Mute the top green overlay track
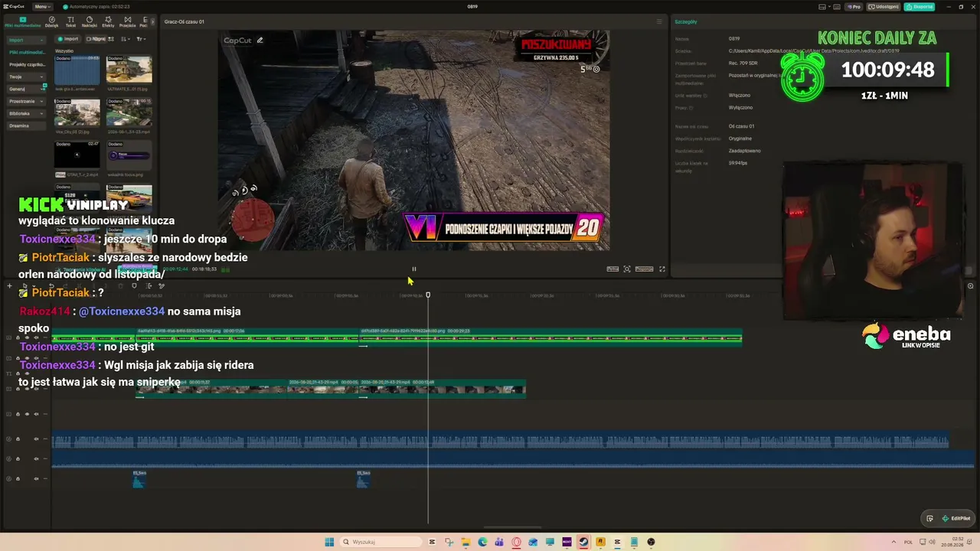980x551 pixels. pyautogui.click(x=36, y=337)
